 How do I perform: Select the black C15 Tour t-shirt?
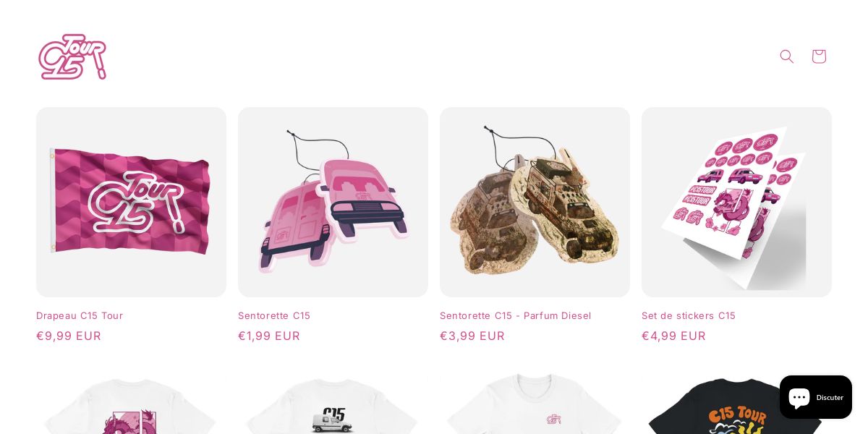click(736, 402)
